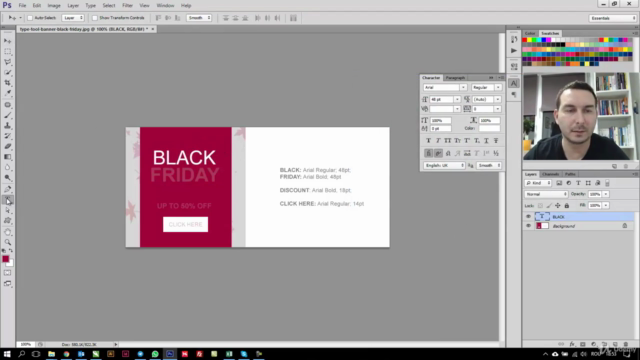This screenshot has width=640, height=360.
Task: Select the Hand tool
Action: [8, 232]
